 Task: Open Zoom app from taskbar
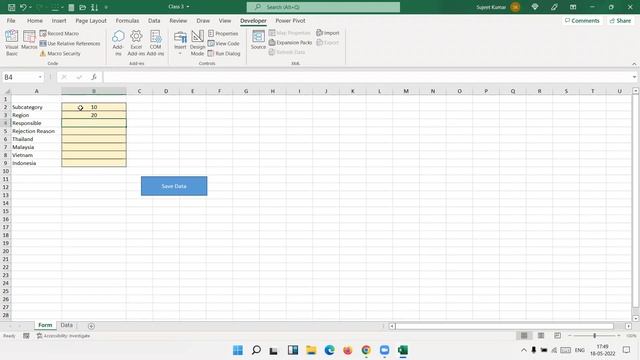pos(384,350)
